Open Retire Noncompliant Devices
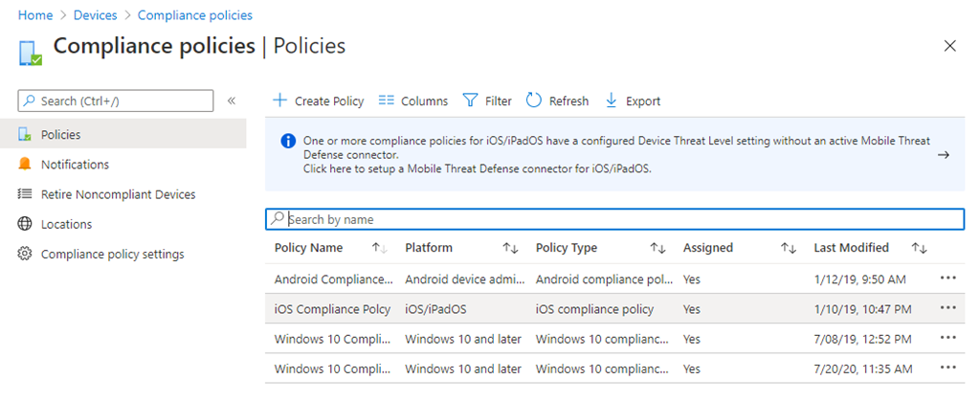980x402 pixels. click(x=118, y=194)
